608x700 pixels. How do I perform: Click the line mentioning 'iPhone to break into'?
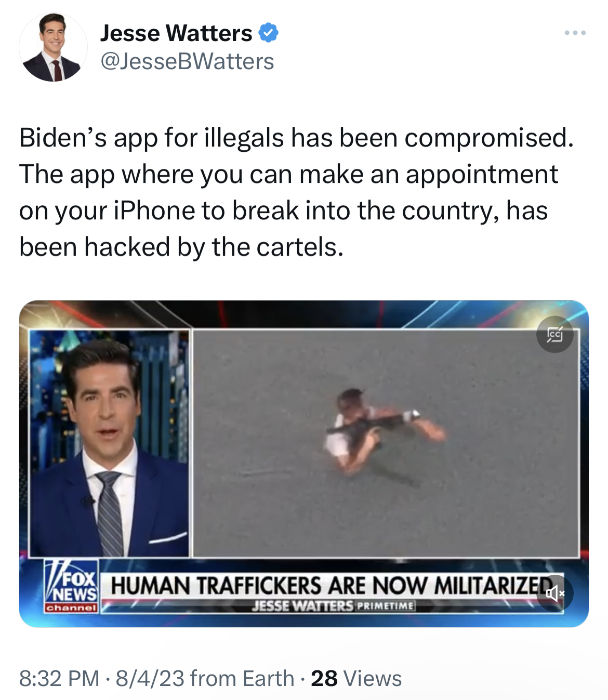(x=283, y=211)
